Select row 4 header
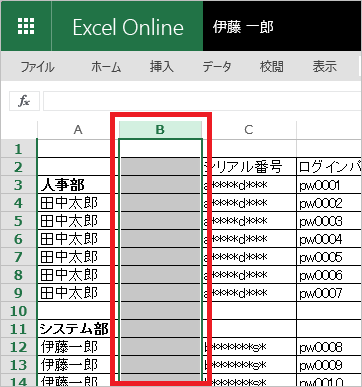362x387 pixels. click(18, 203)
